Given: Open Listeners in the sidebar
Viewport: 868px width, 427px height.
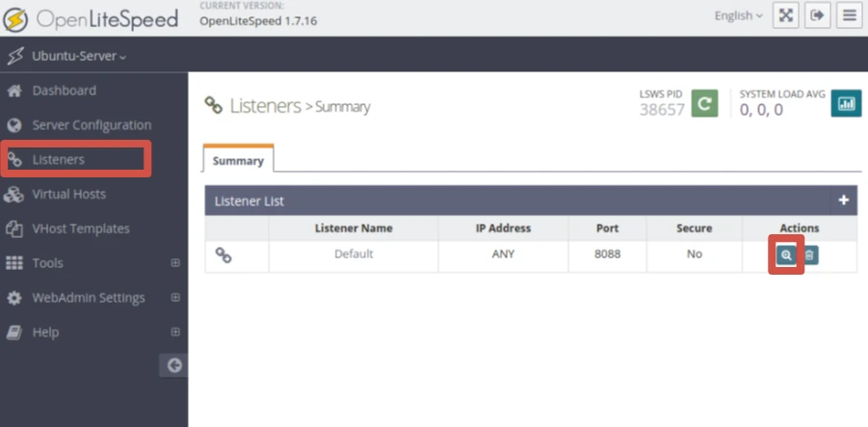Looking at the screenshot, I should click(58, 159).
